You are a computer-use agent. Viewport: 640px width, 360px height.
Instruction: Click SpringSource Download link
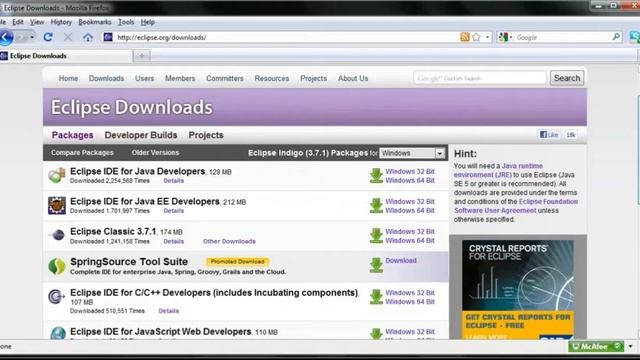(x=401, y=260)
